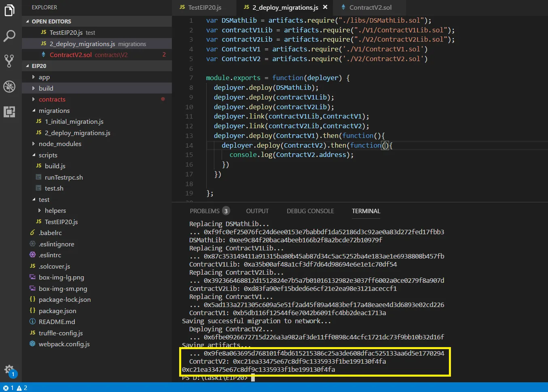Click the JSON icon beside package-lock.json
This screenshot has height=392, width=548.
point(32,299)
